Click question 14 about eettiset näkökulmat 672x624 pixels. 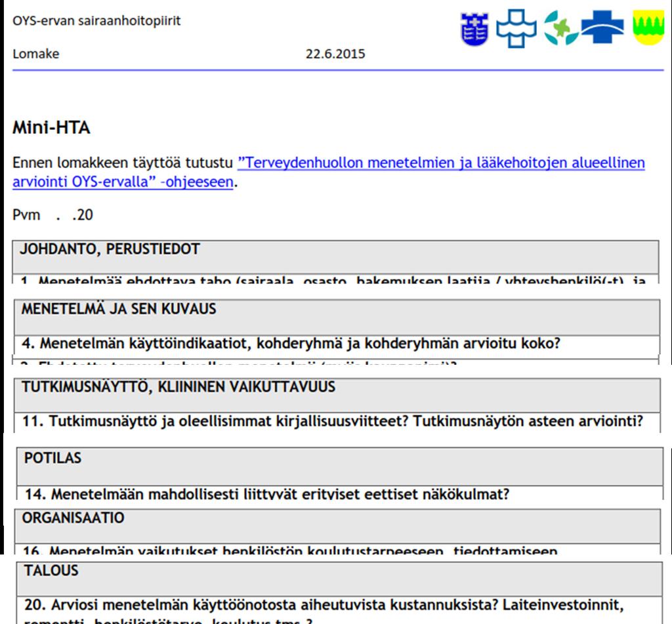267,494
